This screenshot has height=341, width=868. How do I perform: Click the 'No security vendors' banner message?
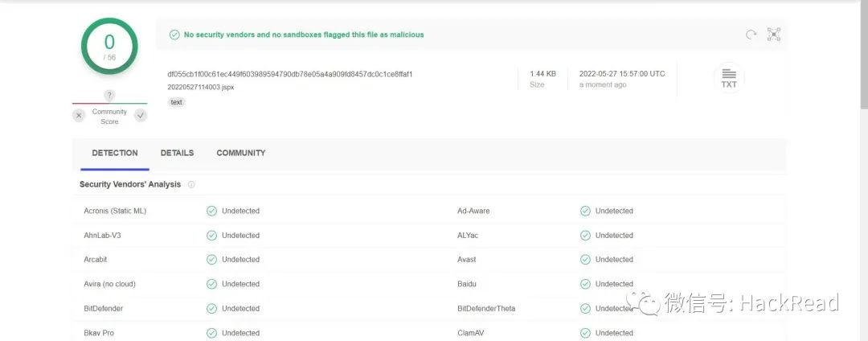[304, 35]
